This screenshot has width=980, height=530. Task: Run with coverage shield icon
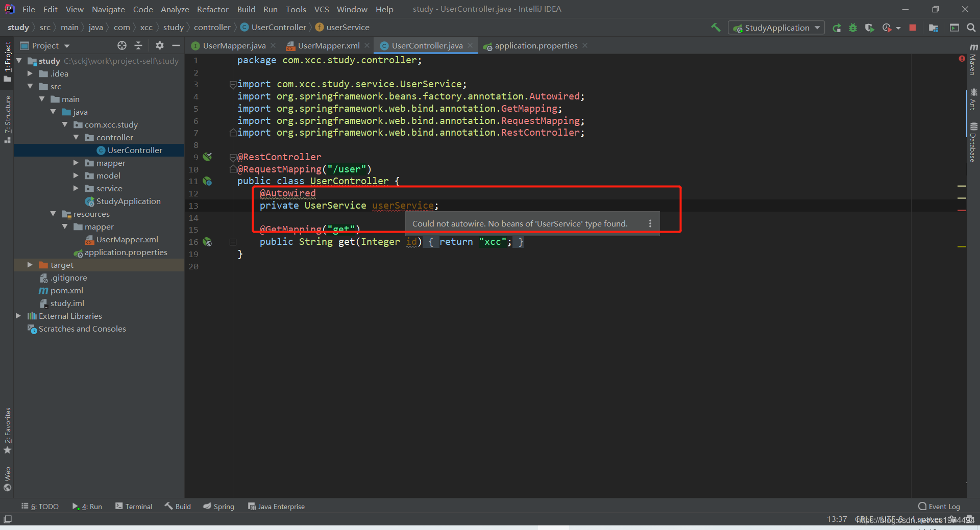(869, 28)
